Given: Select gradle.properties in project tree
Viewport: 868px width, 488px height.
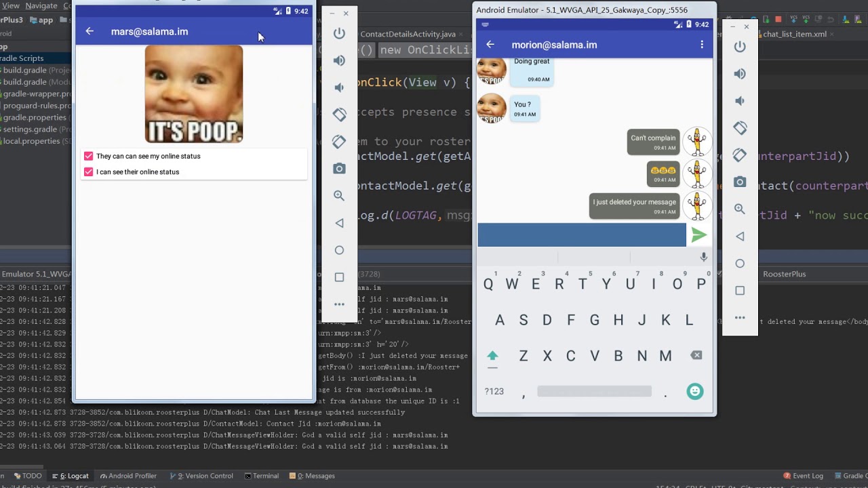Looking at the screenshot, I should click(x=35, y=117).
